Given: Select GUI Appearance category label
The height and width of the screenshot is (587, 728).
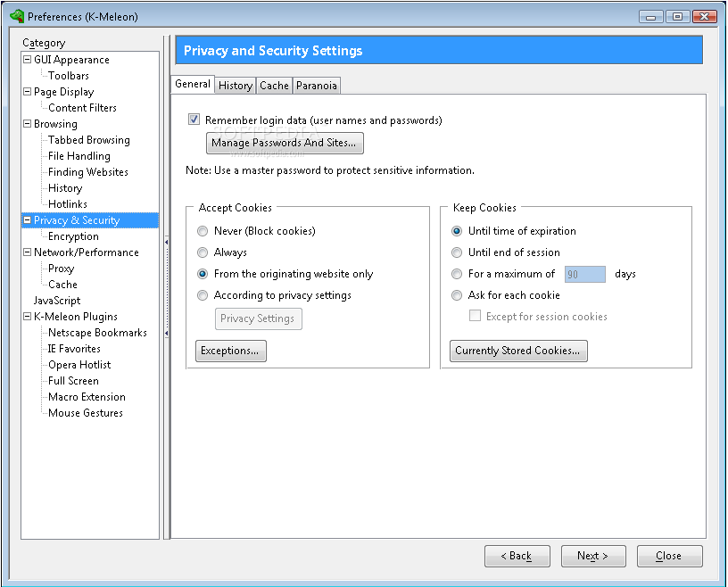Looking at the screenshot, I should 71,60.
